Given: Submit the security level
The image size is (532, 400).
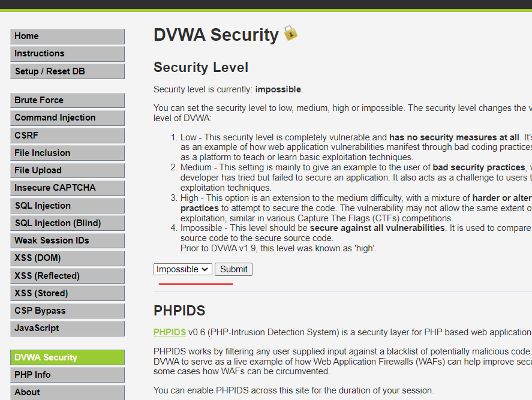Looking at the screenshot, I should (233, 269).
